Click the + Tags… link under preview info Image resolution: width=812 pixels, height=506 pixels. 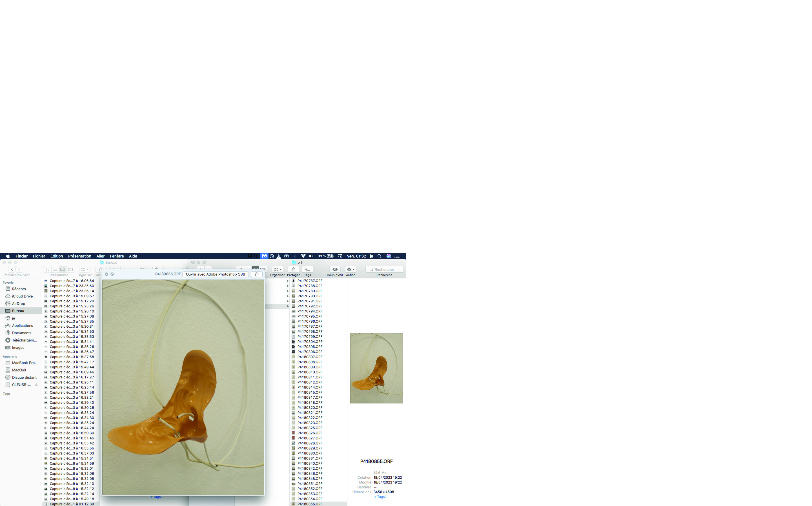tap(381, 497)
